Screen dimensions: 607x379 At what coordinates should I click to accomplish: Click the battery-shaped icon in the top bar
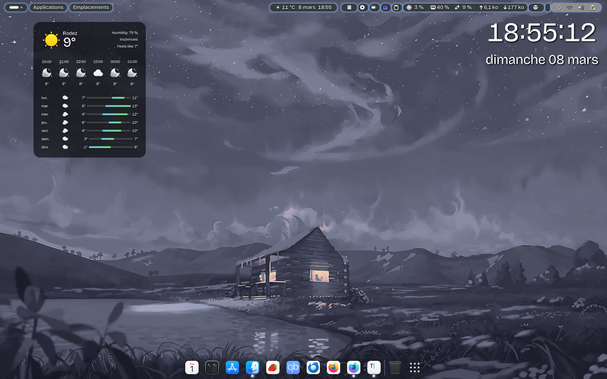pyautogui.click(x=374, y=7)
